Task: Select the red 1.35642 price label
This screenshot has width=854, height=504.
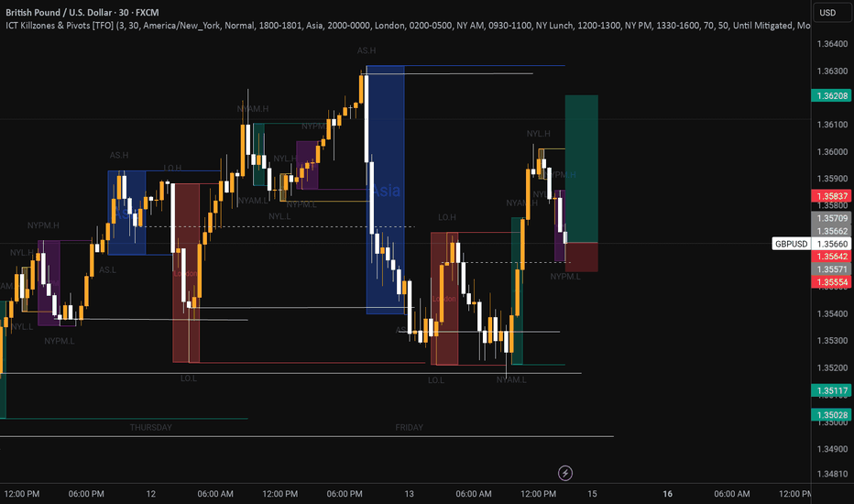Action: [x=832, y=256]
